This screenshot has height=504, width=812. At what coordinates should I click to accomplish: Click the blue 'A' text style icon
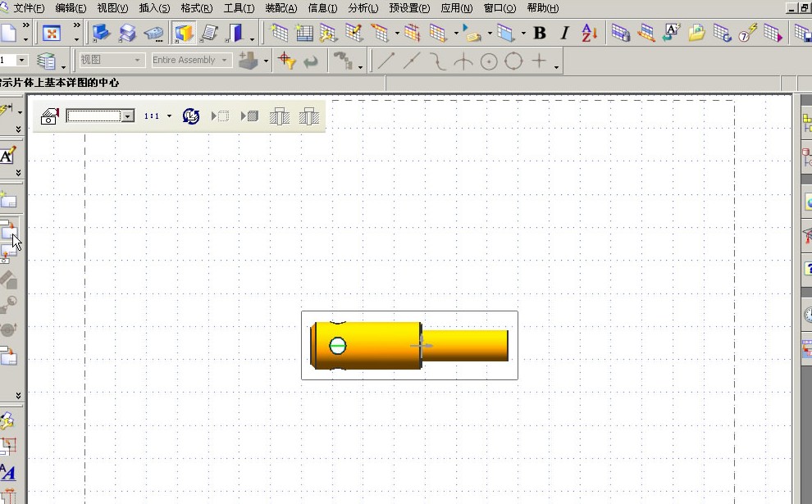pyautogui.click(x=7, y=472)
